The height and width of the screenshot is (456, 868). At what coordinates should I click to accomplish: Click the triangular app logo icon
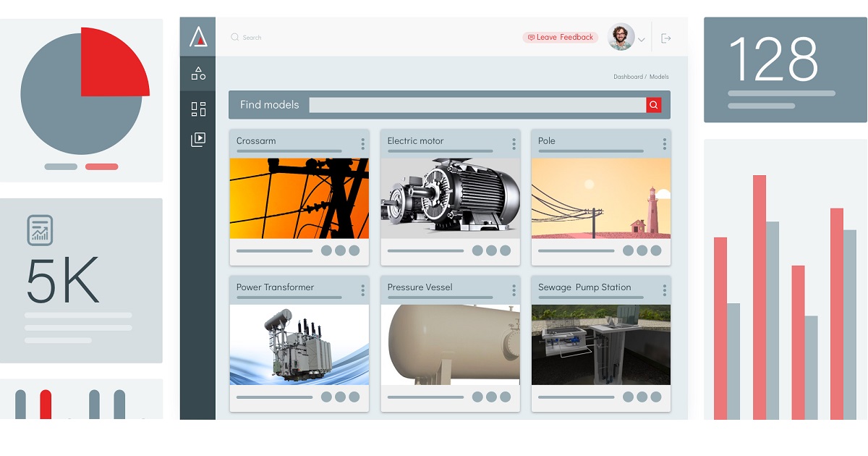click(x=197, y=35)
